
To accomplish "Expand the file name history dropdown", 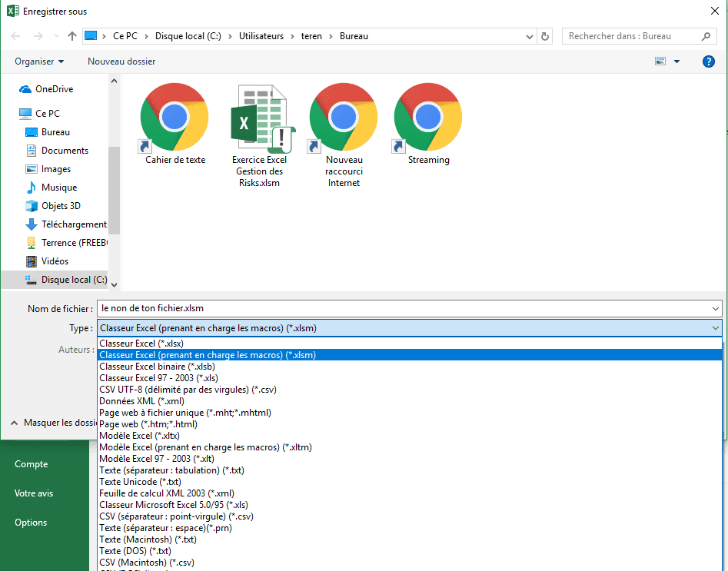I will pos(716,308).
